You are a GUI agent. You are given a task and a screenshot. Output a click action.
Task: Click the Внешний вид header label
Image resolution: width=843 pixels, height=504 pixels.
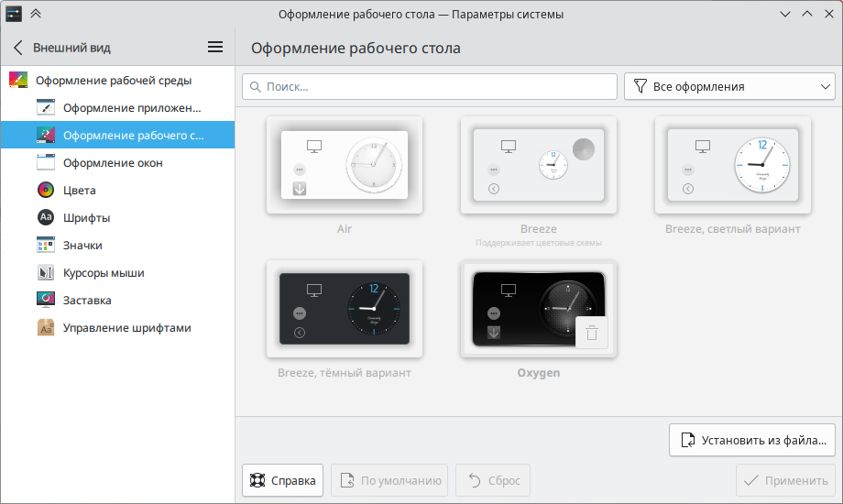pos(71,48)
